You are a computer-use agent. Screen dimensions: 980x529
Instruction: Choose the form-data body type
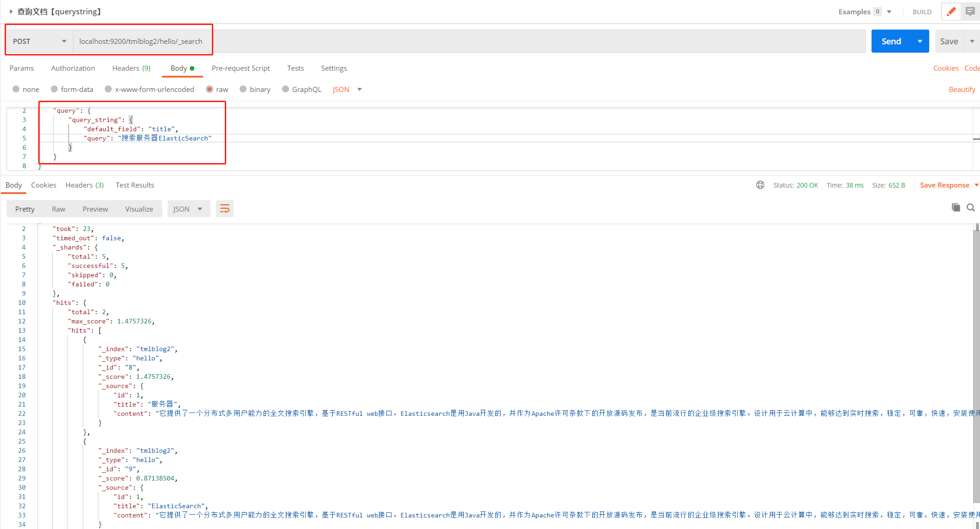[55, 89]
